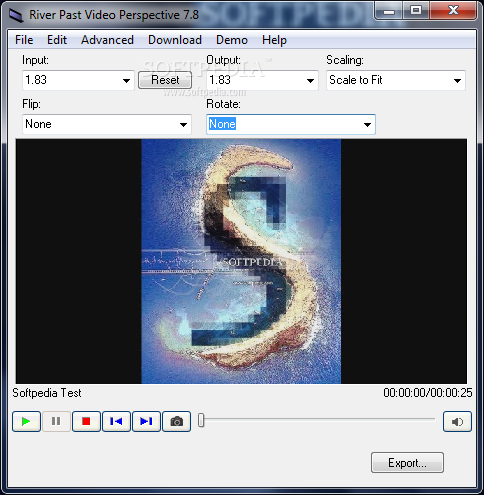Toggle mute with the speaker icon
Screen dimensions: 484x495
[x=457, y=422]
